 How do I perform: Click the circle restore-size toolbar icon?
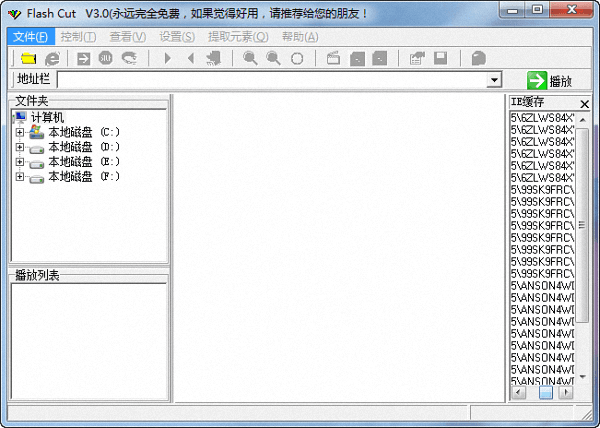tap(297, 59)
